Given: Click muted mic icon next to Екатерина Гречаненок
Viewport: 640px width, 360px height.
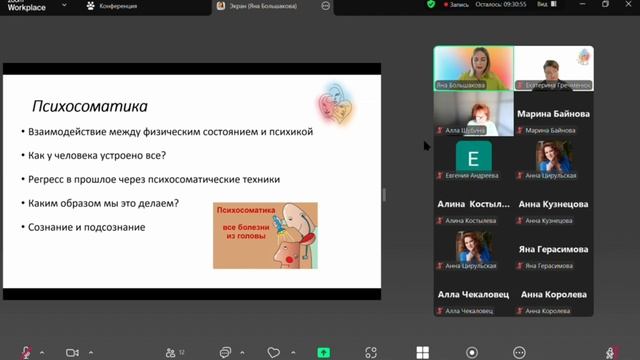Looking at the screenshot, I should click(520, 85).
